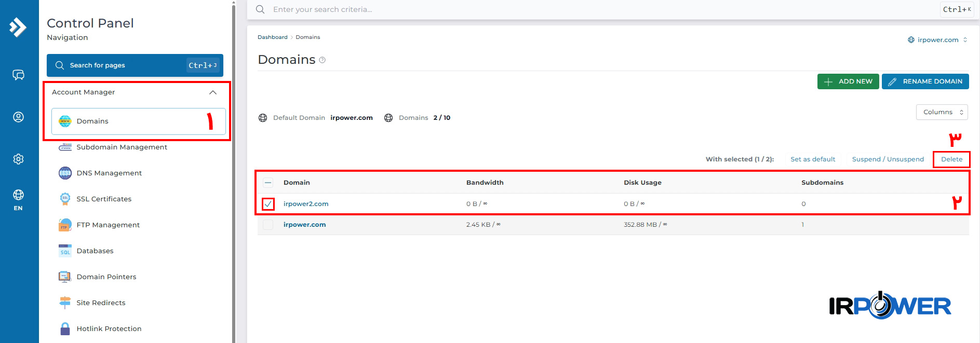Open the messages chat bubble icon
The width and height of the screenshot is (980, 343).
point(18,75)
